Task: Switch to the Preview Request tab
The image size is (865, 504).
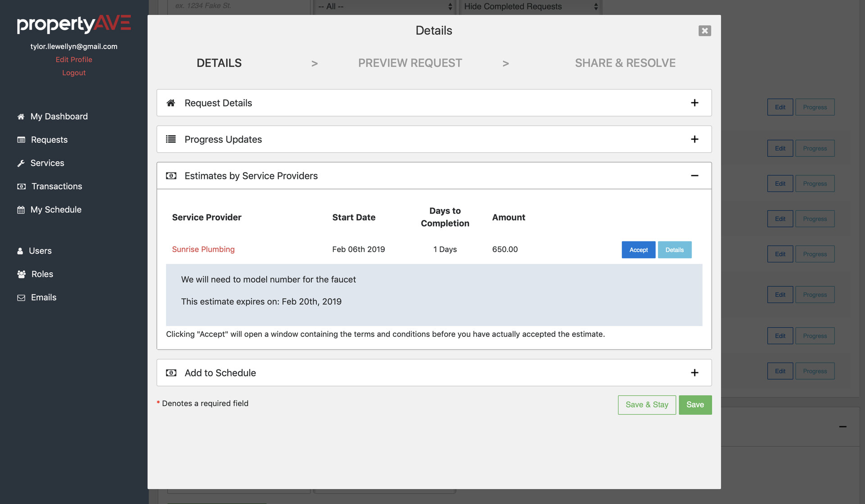Action: pos(410,63)
